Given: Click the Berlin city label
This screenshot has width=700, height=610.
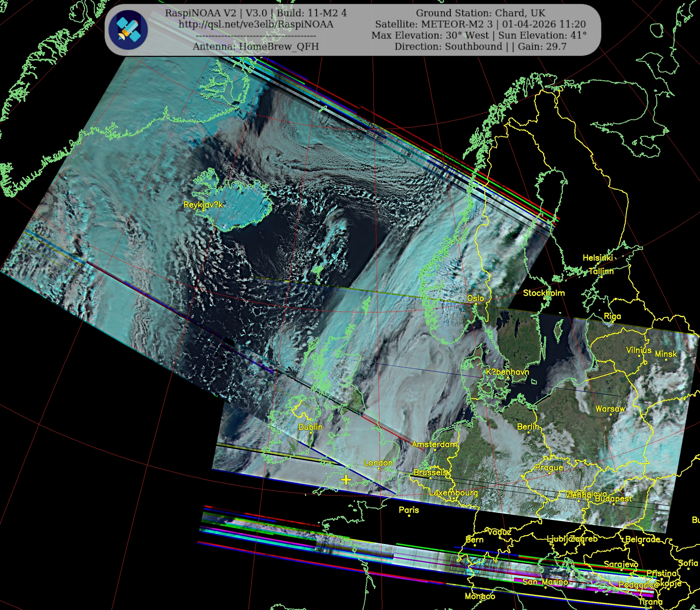Looking at the screenshot, I should (x=528, y=427).
